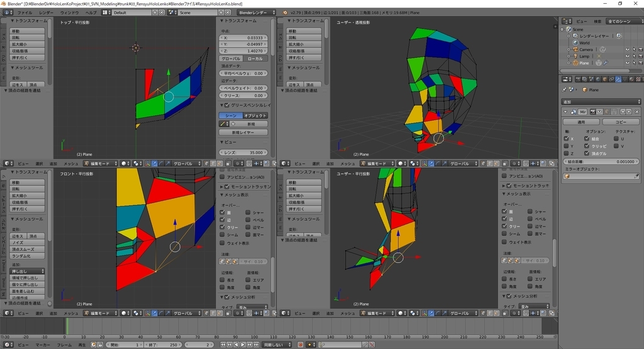Switch transform coordinates to ローカル
The height and width of the screenshot is (349, 644).
(255, 58)
